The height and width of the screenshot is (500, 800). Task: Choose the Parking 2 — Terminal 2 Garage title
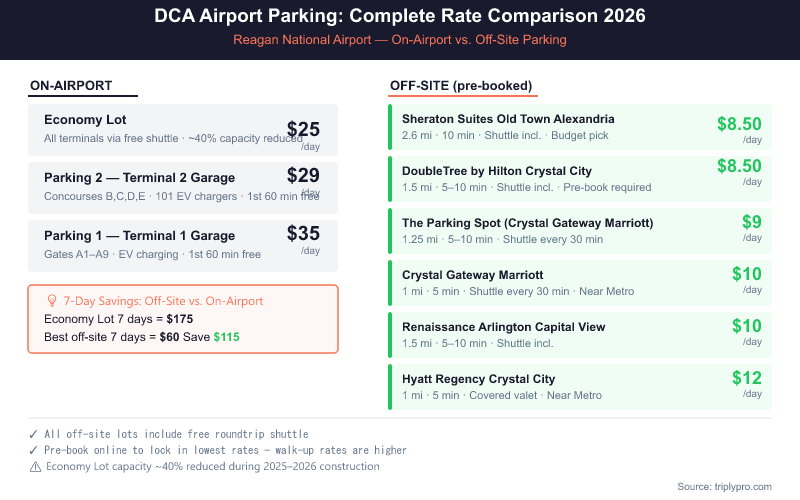click(139, 178)
